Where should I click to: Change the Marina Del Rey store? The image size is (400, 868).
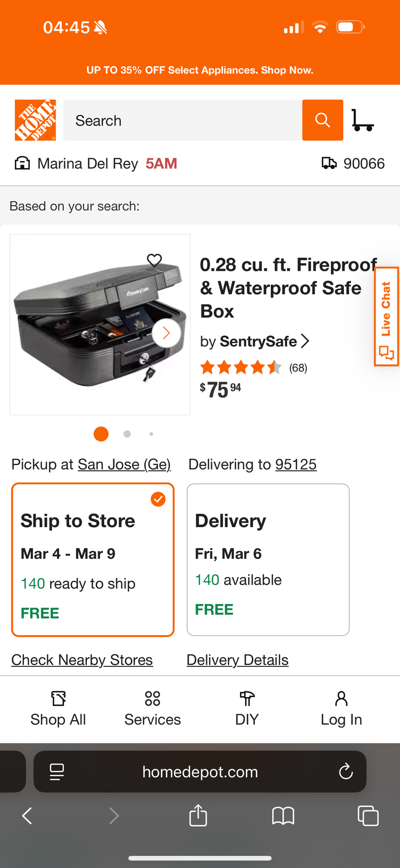(87, 164)
